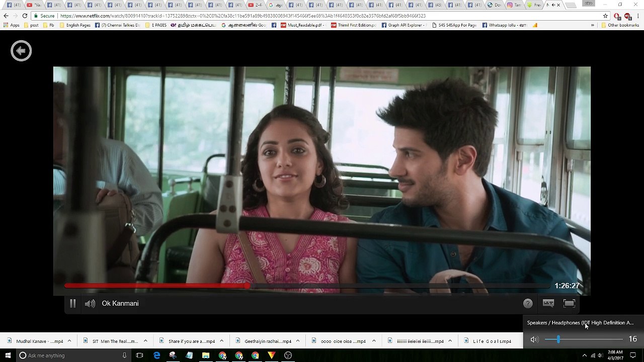Expand options for 'oooo oioe oioa' download
Image resolution: width=644 pixels, height=362 pixels.
click(374, 341)
